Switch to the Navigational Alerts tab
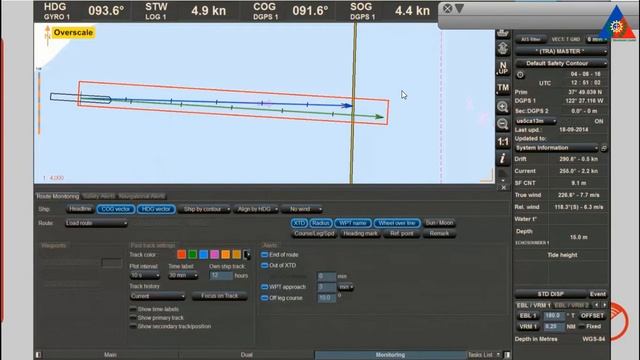Viewport: 640px width, 360px height. tap(142, 196)
